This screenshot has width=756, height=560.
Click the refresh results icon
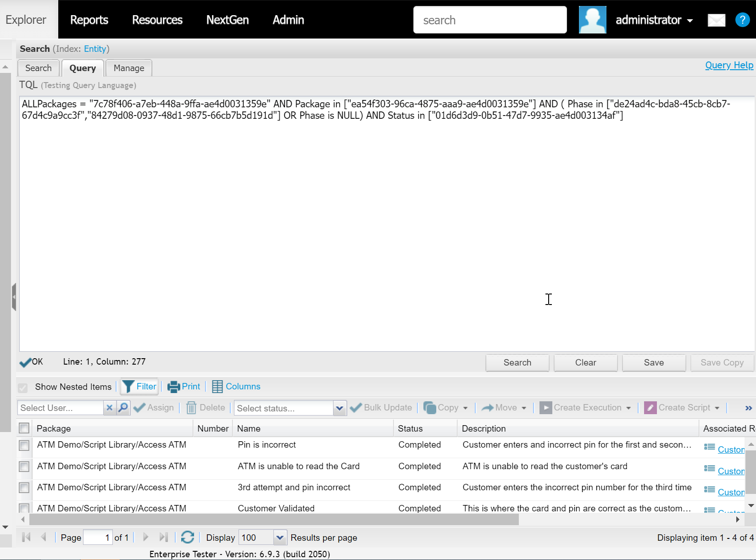click(187, 537)
